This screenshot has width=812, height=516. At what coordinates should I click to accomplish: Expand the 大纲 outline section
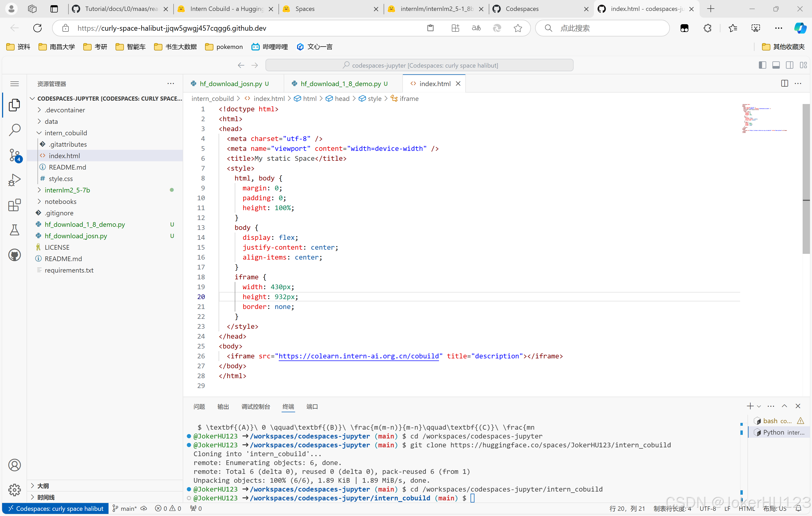[x=43, y=486]
